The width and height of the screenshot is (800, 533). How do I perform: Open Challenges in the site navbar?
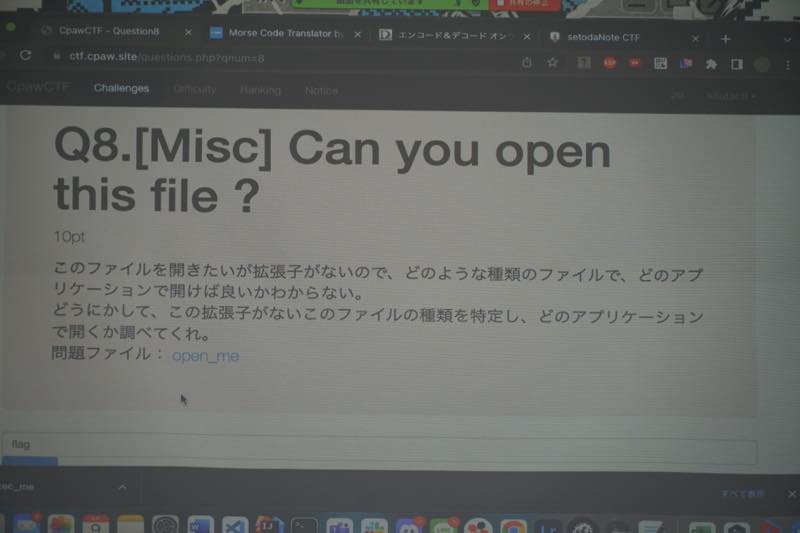(x=121, y=88)
